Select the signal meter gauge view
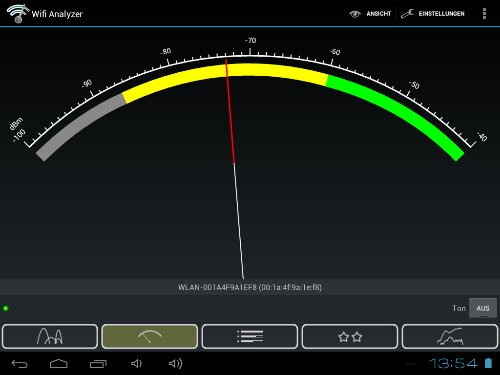This screenshot has height=375, width=500. 150,336
